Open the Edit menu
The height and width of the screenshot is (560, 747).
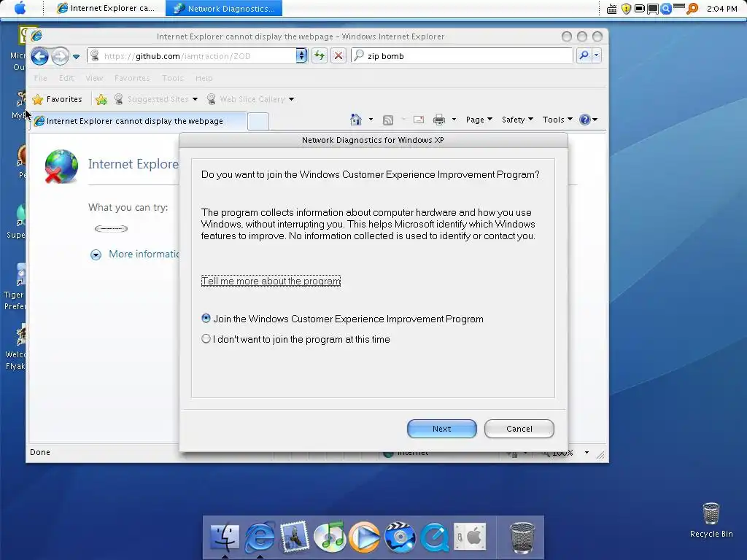point(66,78)
